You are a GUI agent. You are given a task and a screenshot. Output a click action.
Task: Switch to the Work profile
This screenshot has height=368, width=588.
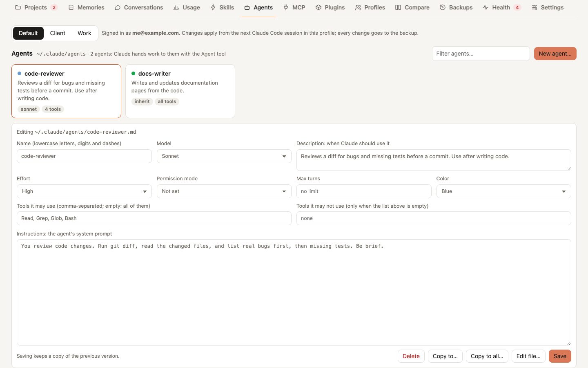pos(85,33)
